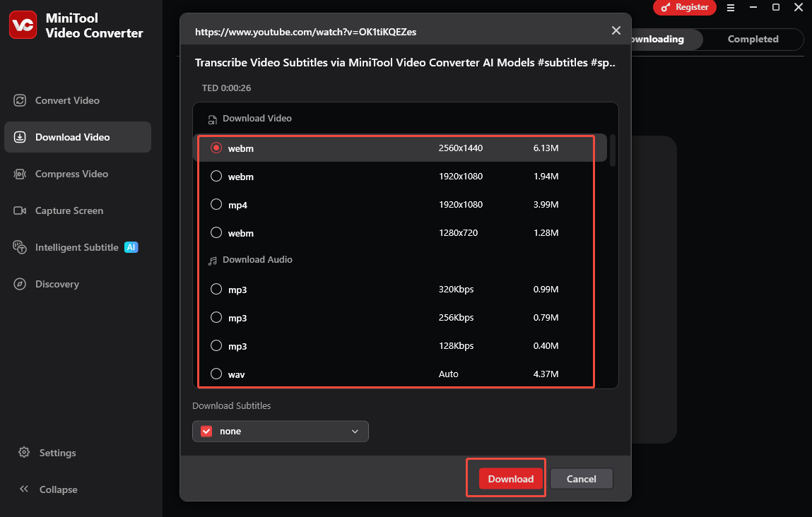Screen dimensions: 812x517
Task: Uncheck the subtitle selection checkbox
Action: (x=206, y=430)
